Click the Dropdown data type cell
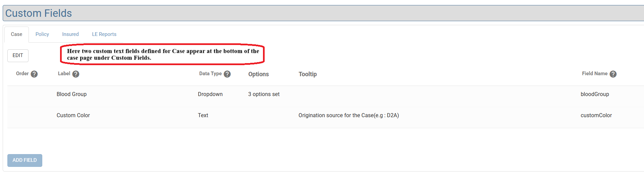Image resolution: width=644 pixels, height=186 pixels. pyautogui.click(x=210, y=94)
